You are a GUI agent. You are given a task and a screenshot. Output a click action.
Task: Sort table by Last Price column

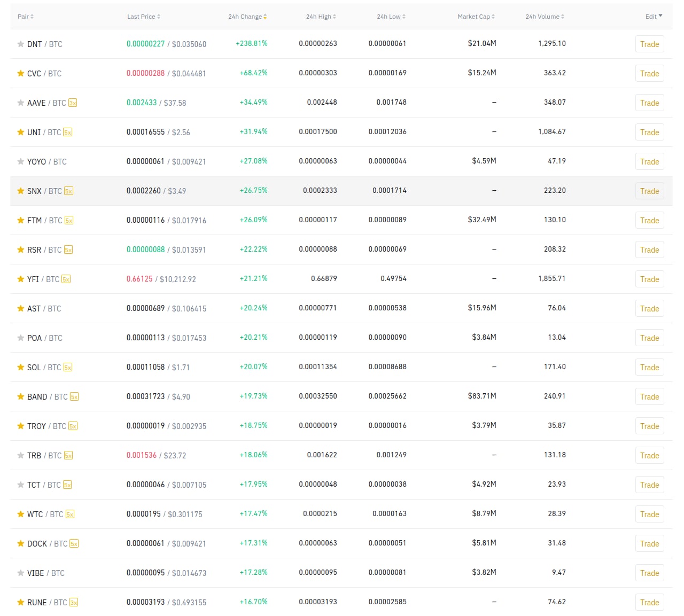coord(144,17)
